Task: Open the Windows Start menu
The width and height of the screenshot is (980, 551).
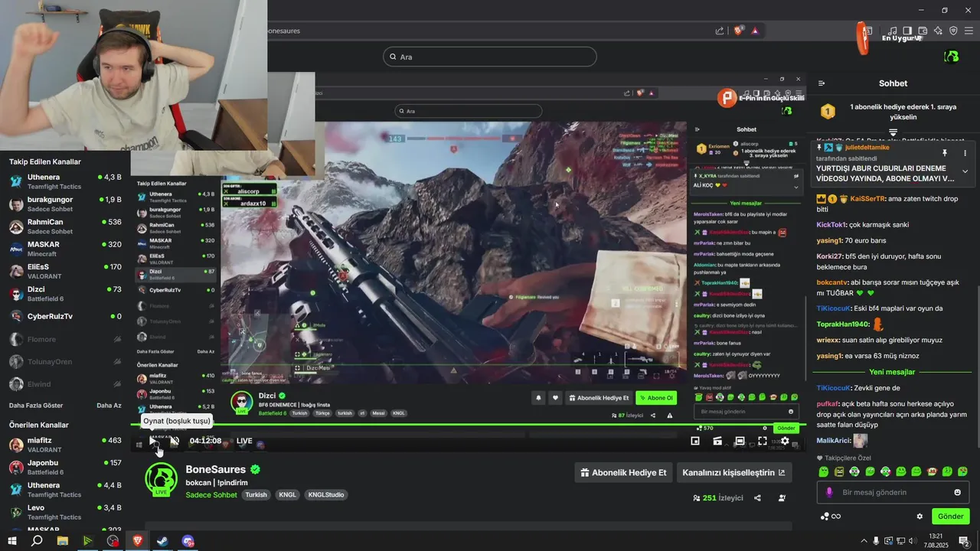Action: 11,541
